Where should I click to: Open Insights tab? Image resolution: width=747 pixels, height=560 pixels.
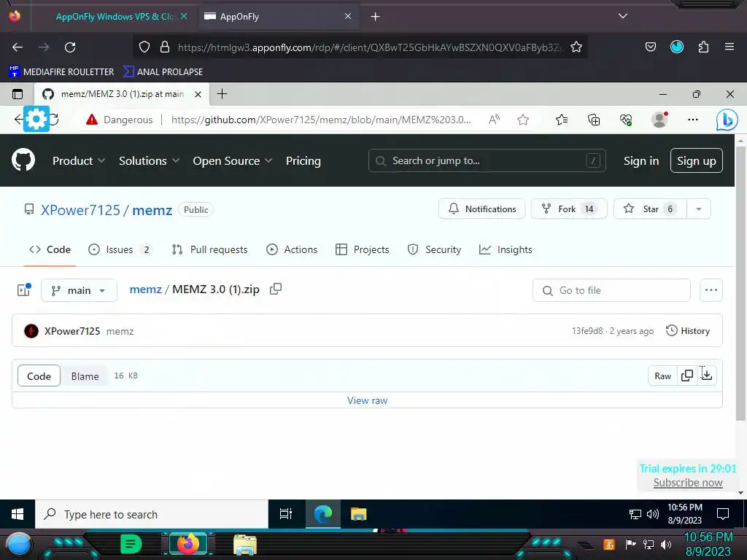[x=506, y=249]
